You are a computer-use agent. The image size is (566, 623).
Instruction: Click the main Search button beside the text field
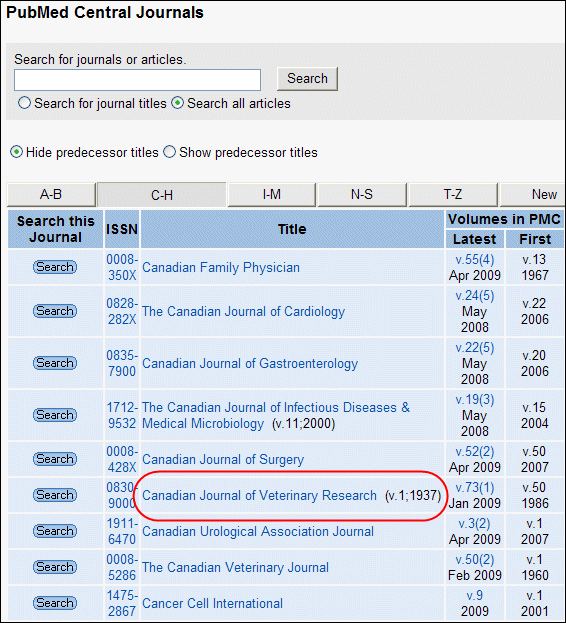(307, 79)
